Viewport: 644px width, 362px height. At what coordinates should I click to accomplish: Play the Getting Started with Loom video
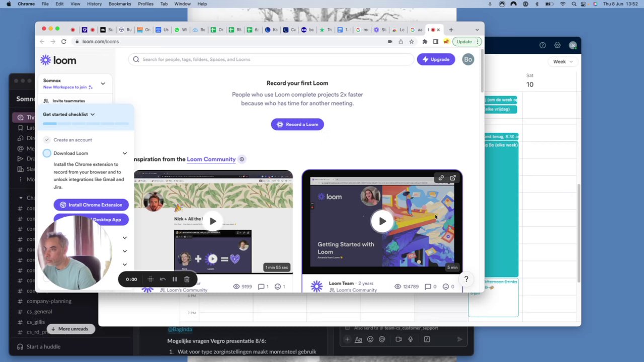382,221
